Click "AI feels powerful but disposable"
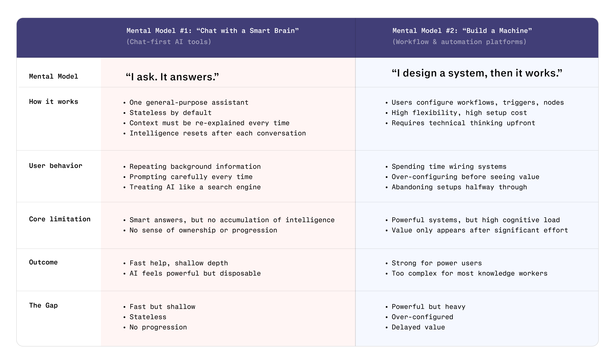 pyautogui.click(x=195, y=273)
